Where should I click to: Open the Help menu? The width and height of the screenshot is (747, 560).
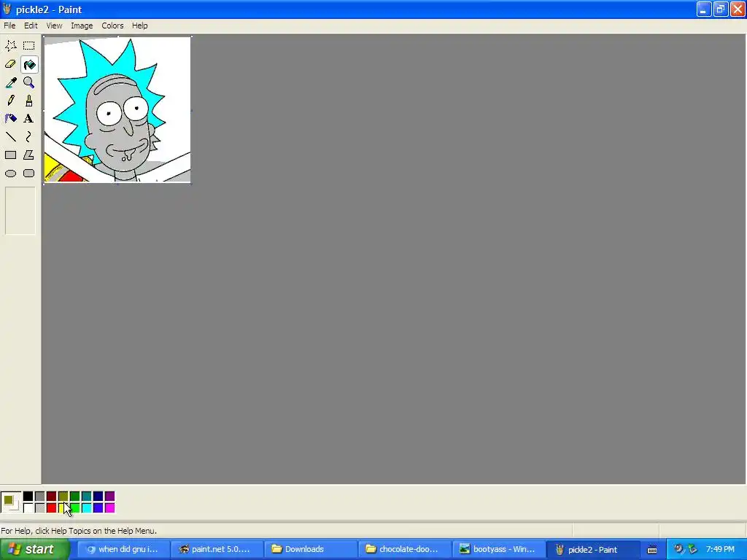click(139, 26)
